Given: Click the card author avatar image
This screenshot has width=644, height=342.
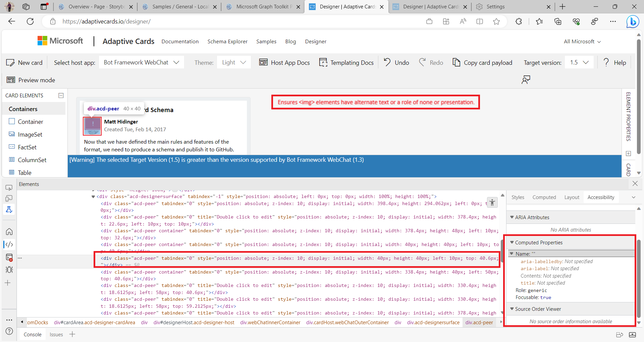Looking at the screenshot, I should (92, 126).
